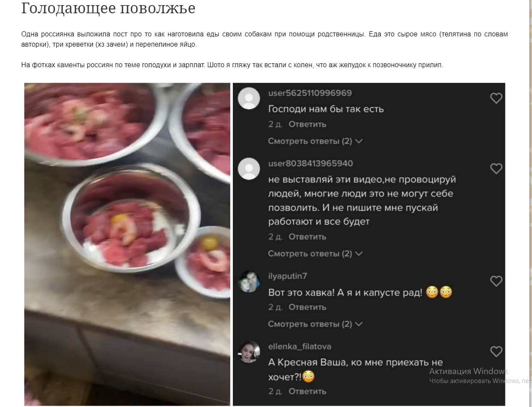532x407 pixels.
Task: Open username ellenka_filatova
Action: (x=300, y=346)
